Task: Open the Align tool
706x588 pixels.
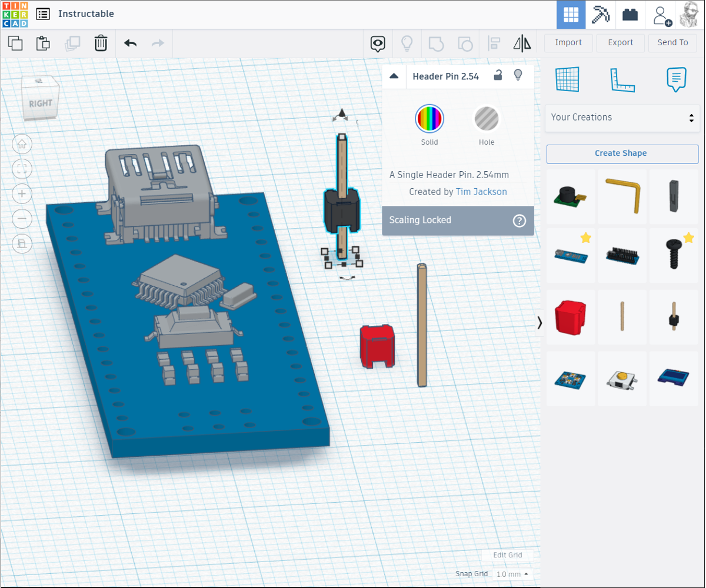Action: tap(494, 43)
